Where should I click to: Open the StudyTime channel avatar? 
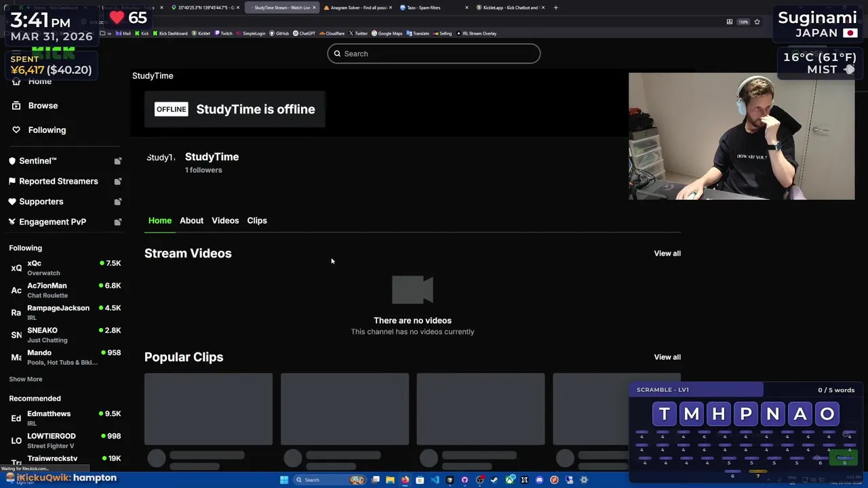click(x=161, y=157)
